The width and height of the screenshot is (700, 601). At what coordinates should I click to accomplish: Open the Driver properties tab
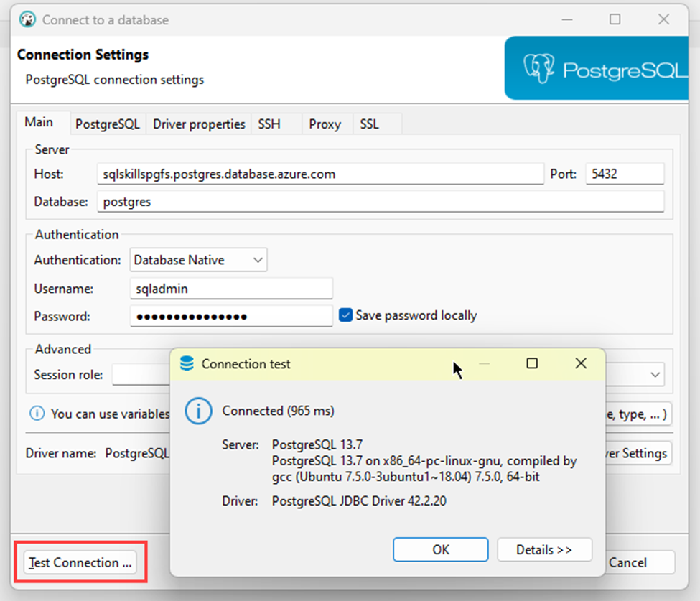click(199, 124)
